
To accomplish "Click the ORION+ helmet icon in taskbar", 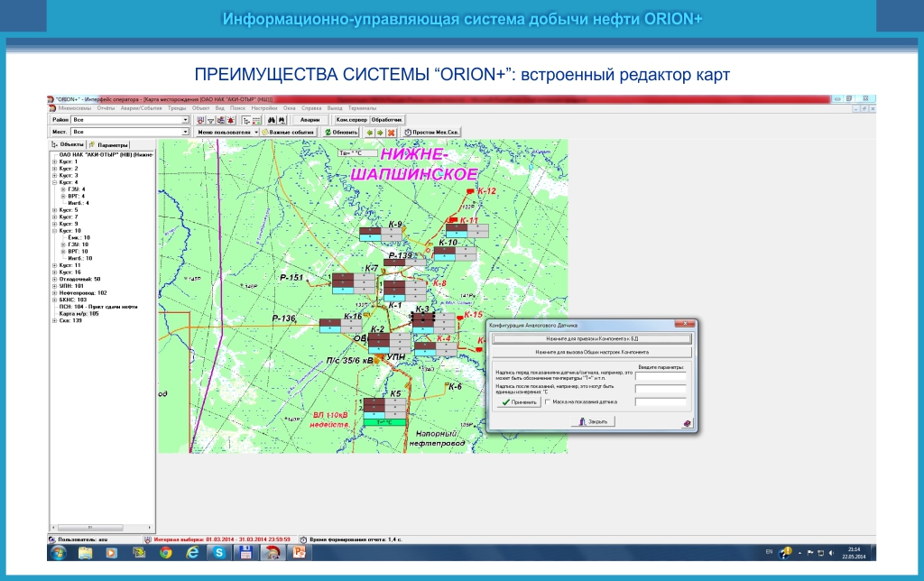I will pyautogui.click(x=273, y=553).
